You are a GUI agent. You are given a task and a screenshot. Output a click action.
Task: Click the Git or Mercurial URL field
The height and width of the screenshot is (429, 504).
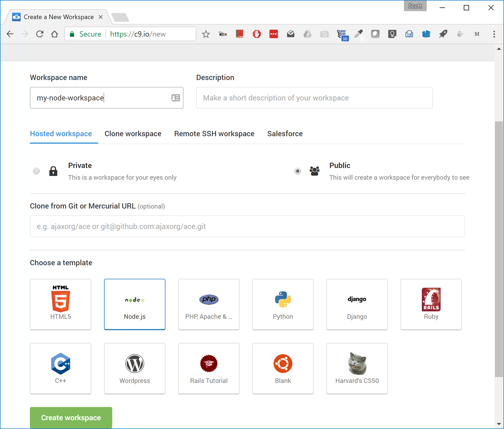coord(247,226)
